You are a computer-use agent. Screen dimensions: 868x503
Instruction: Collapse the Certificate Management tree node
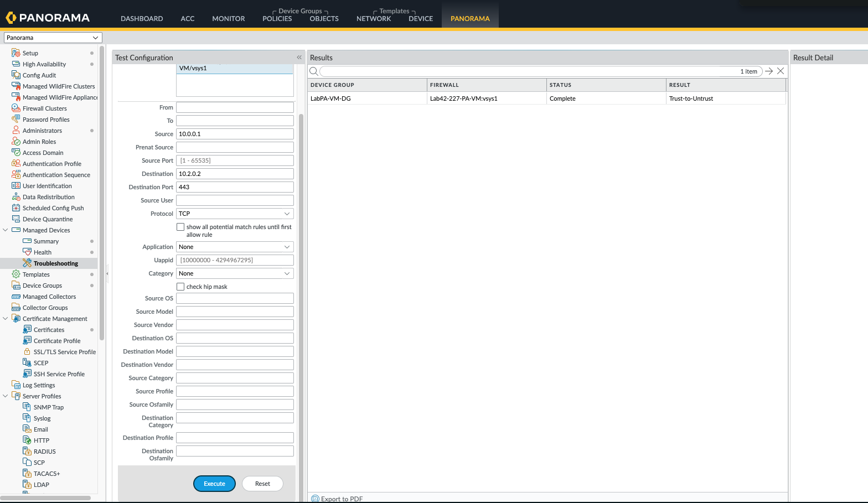pos(6,319)
